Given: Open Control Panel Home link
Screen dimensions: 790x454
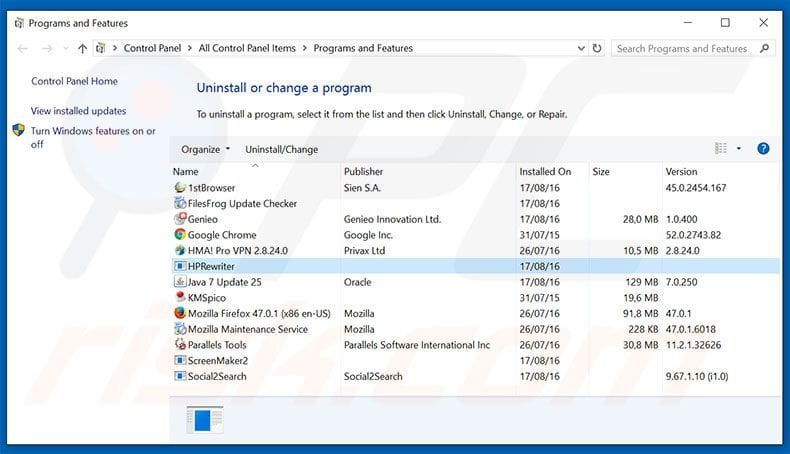Looking at the screenshot, I should pyautogui.click(x=74, y=81).
